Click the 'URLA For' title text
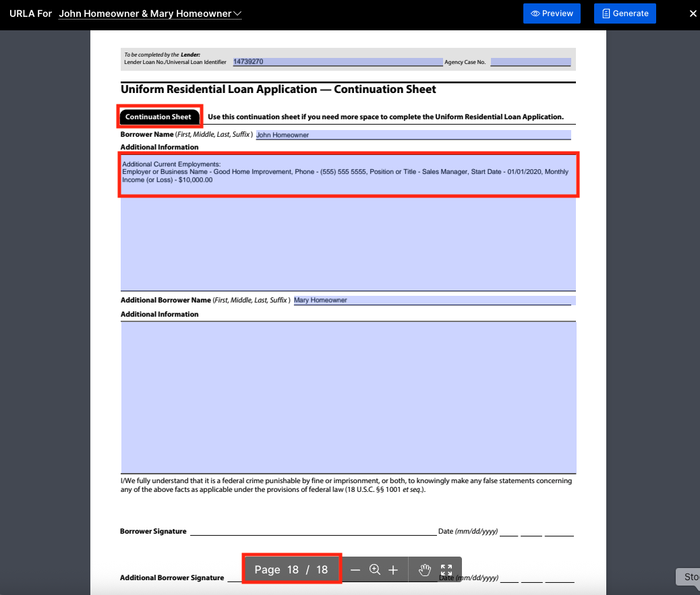 click(x=30, y=13)
